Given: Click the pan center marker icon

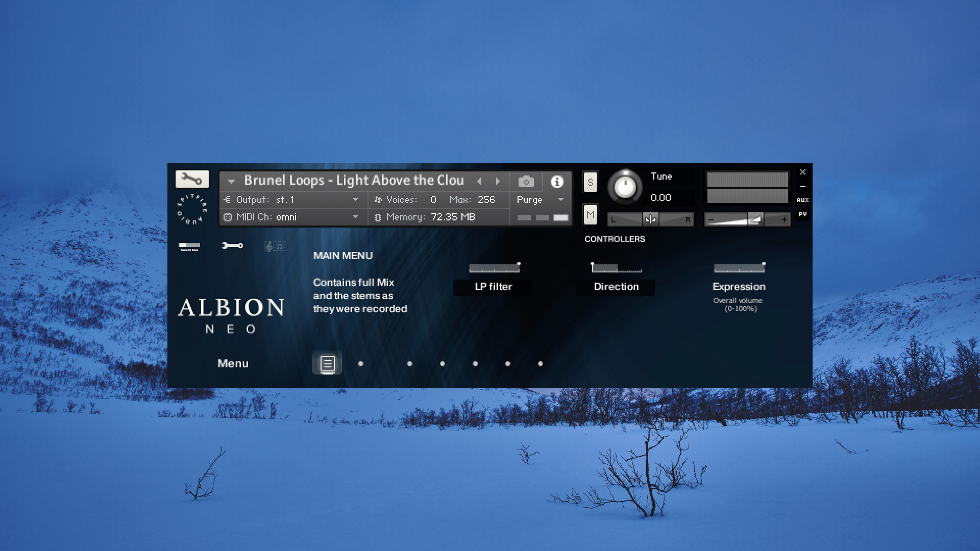Looking at the screenshot, I should coord(651,219).
